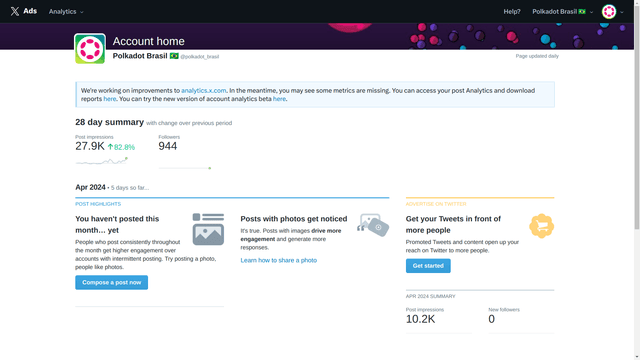Open the Analytics dropdown menu
This screenshot has height=360, width=640.
coord(66,12)
